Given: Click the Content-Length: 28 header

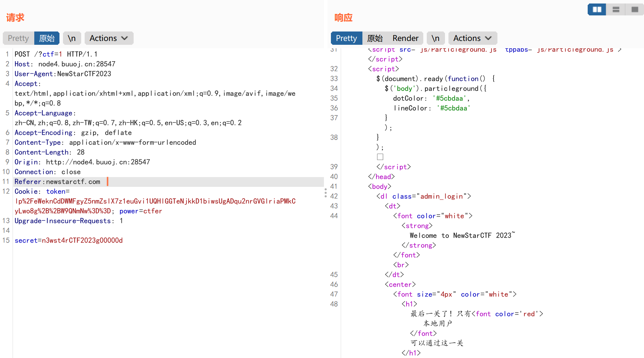Looking at the screenshot, I should [49, 152].
